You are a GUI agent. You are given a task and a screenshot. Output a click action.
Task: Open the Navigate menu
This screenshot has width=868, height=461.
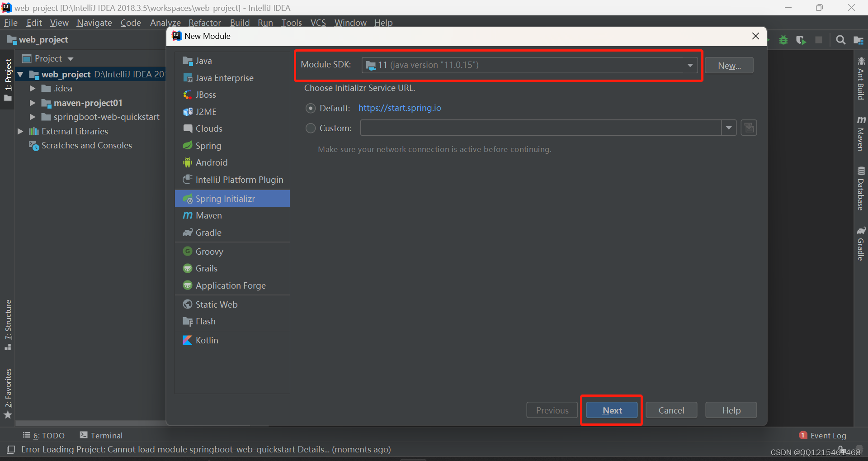(x=94, y=23)
